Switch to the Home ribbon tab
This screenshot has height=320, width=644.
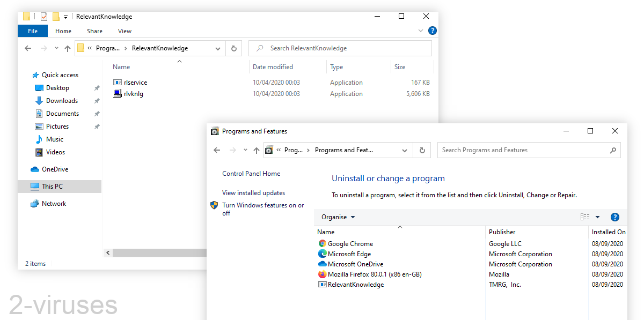point(63,31)
